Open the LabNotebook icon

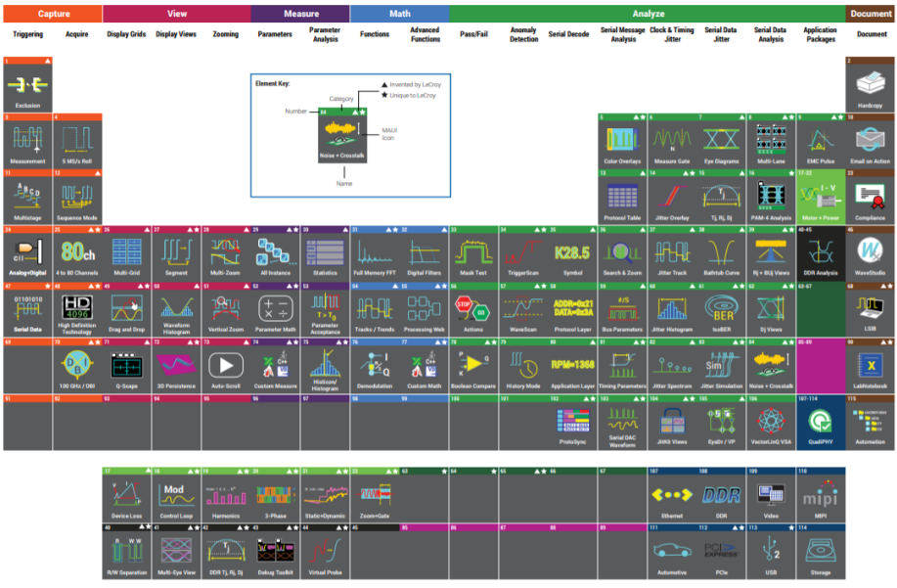(x=870, y=366)
